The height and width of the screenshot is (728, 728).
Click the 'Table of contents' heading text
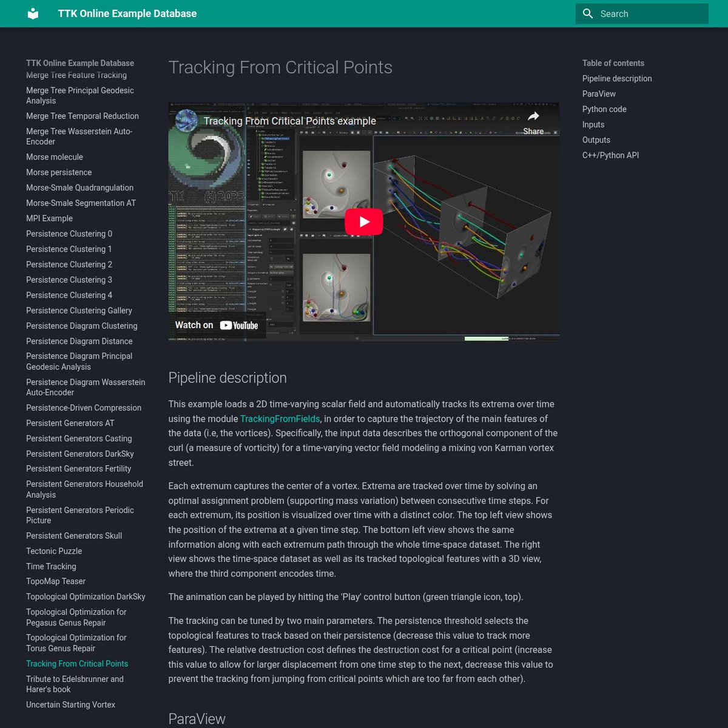[613, 63]
